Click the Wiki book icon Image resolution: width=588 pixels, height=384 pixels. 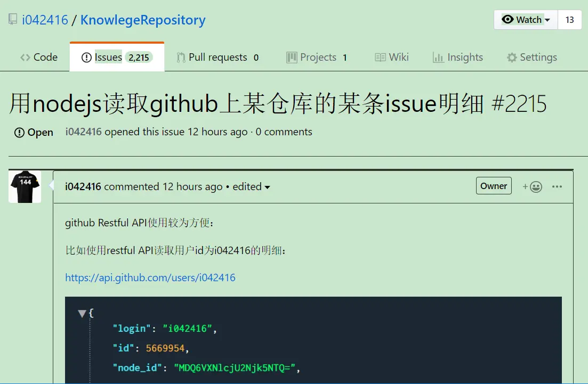click(x=380, y=58)
